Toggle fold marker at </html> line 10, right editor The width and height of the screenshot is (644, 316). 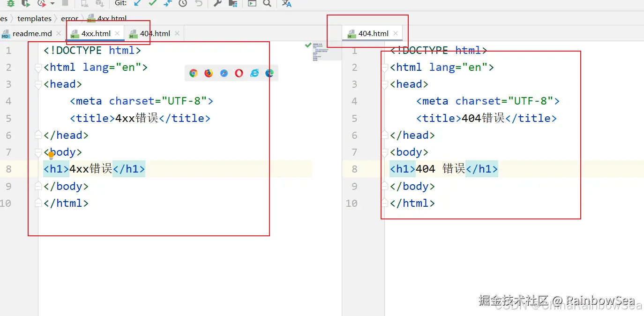click(x=385, y=203)
